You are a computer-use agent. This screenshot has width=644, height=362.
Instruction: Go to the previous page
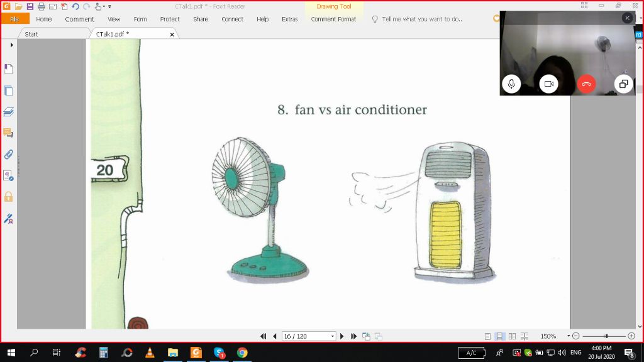[x=275, y=336]
